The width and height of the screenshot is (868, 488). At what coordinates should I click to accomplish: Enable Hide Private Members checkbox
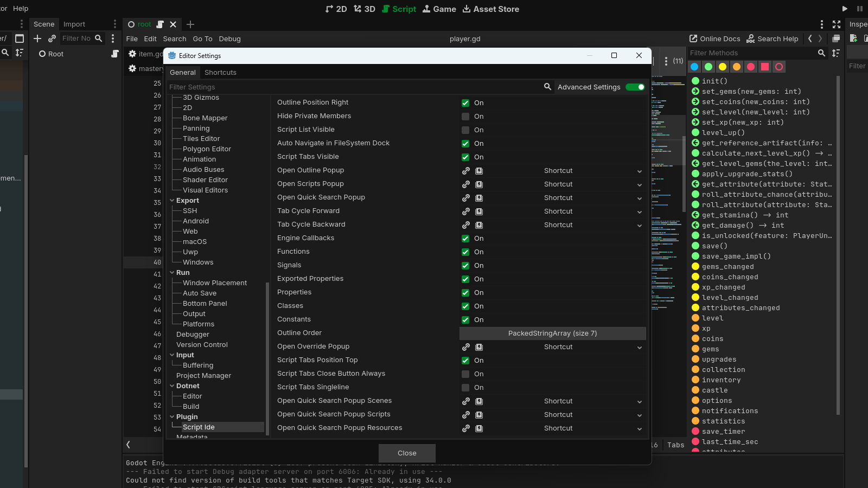(465, 117)
